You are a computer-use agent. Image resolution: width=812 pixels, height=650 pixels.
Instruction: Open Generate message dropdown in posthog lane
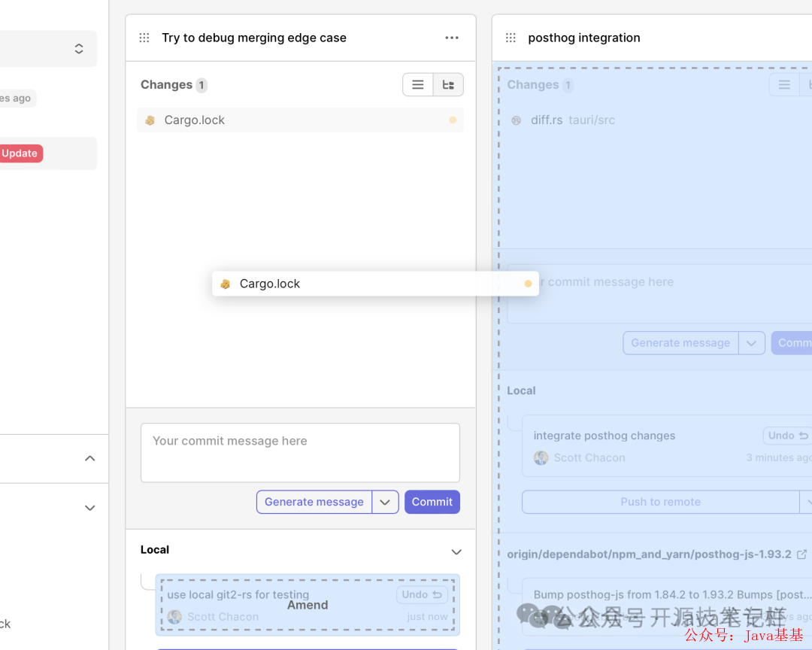pyautogui.click(x=751, y=343)
